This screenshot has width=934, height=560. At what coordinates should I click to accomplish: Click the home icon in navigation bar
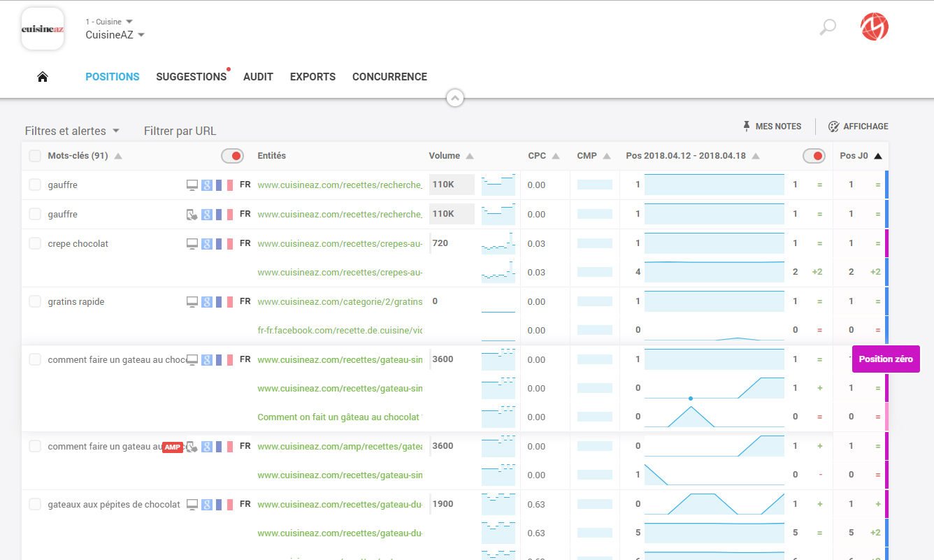(x=43, y=77)
